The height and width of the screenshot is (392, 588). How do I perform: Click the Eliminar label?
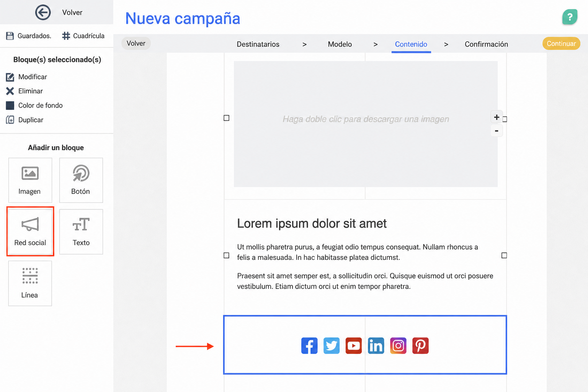31,91
